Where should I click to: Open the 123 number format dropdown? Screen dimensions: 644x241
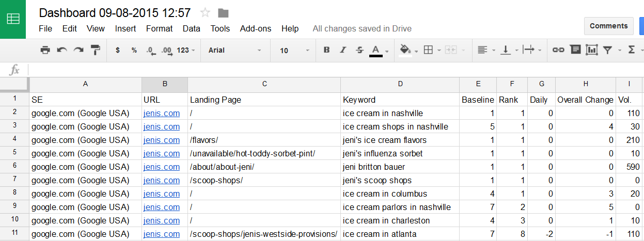tap(186, 50)
